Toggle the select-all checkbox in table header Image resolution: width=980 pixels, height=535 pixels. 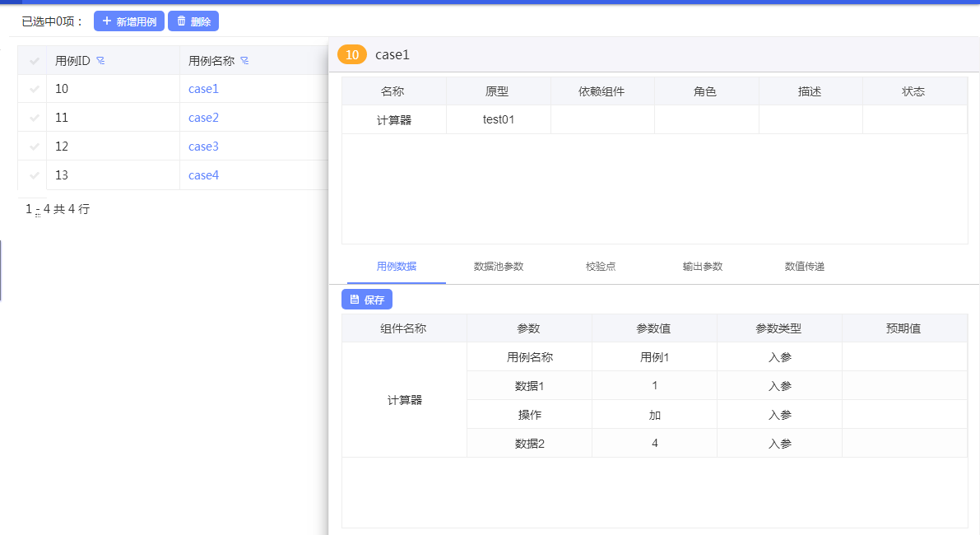(34, 61)
